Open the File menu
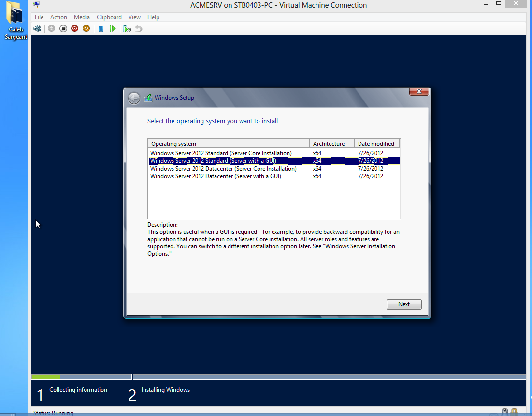Screen dimensions: 532x416 click(39, 17)
